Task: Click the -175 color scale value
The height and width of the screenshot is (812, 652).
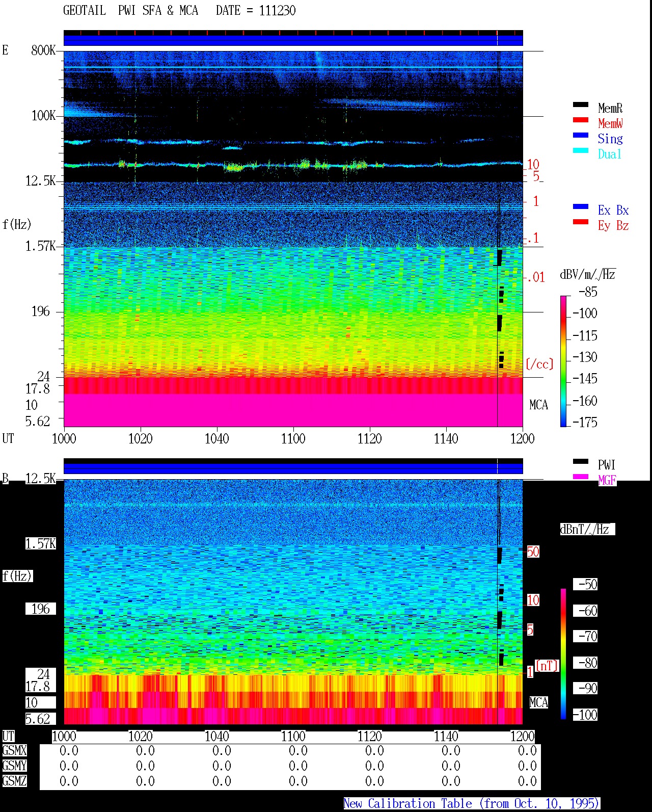Action: (585, 422)
